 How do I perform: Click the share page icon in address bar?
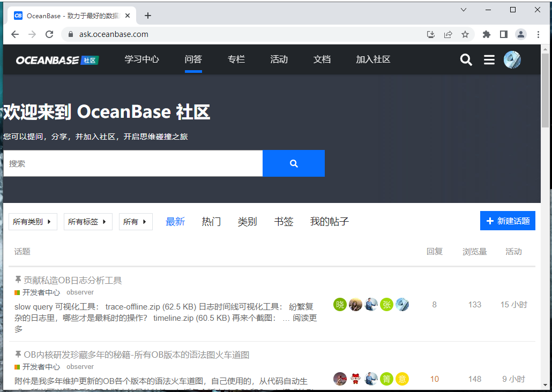click(448, 34)
